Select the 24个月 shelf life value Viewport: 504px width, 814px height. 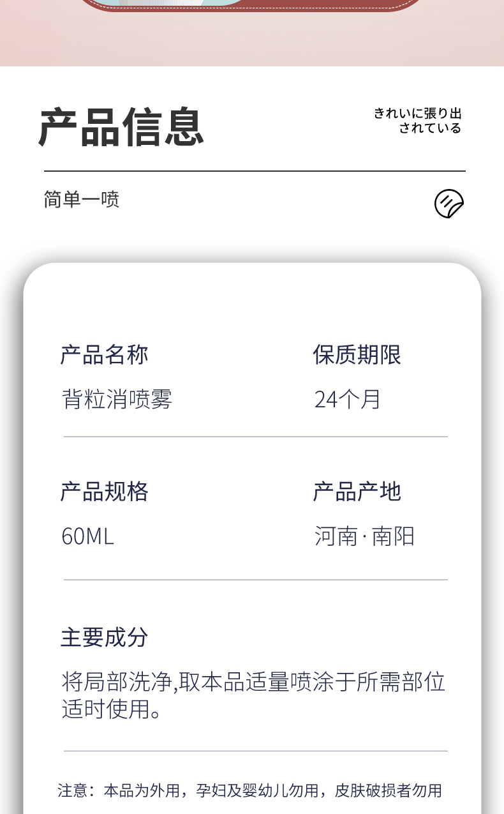tap(347, 400)
